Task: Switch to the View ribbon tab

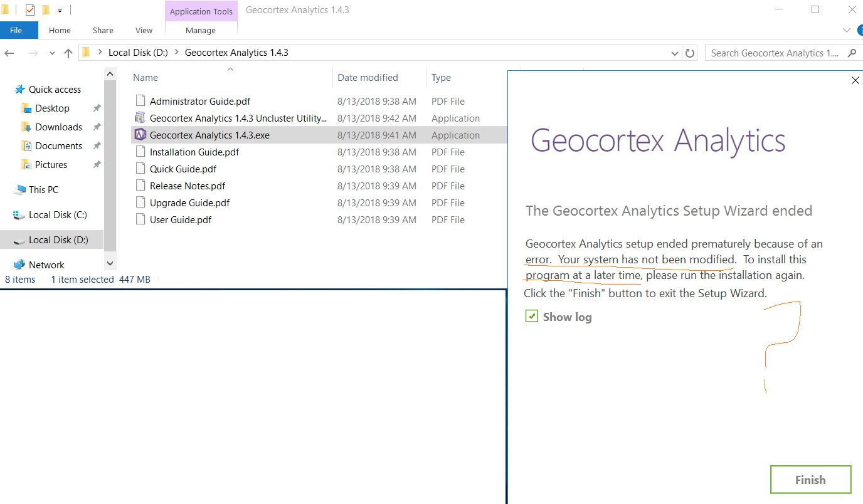Action: [x=144, y=30]
